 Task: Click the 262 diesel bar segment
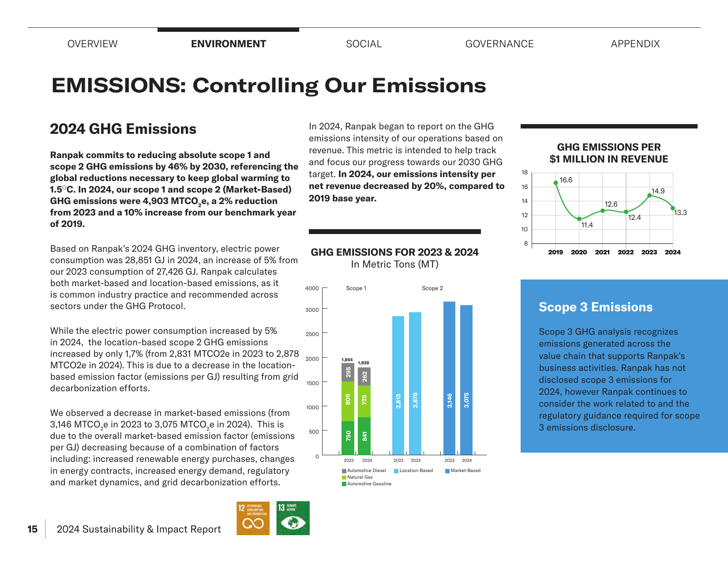pyautogui.click(x=364, y=377)
